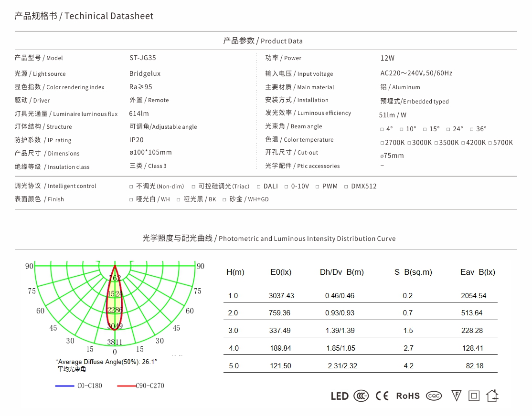
Task: Click the CCC certification mark icon
Action: click(361, 395)
